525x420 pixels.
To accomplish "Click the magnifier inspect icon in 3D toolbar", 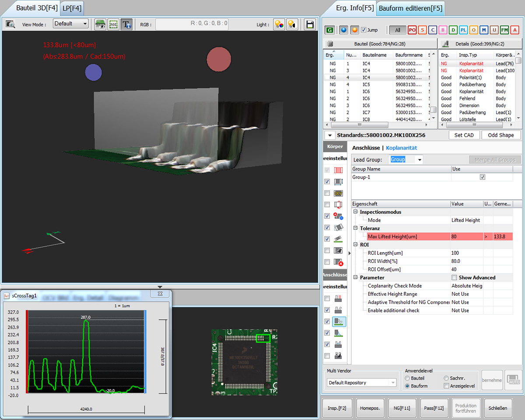I will click(x=10, y=24).
